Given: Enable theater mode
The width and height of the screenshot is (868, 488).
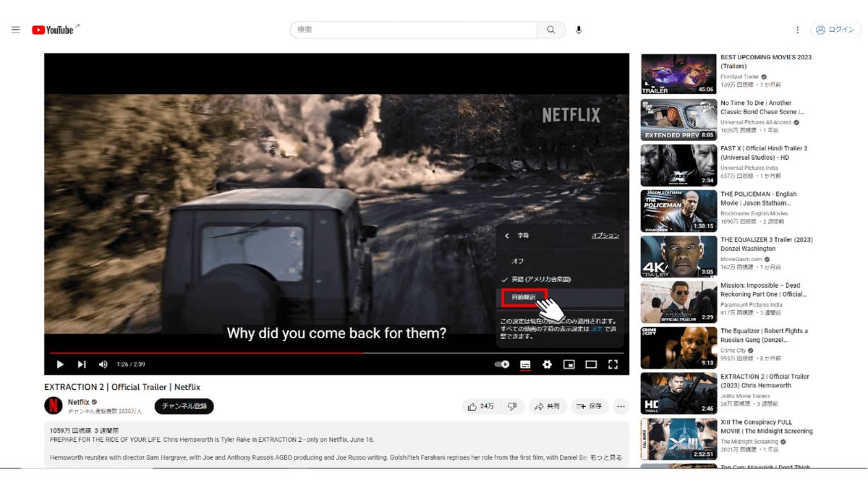Looking at the screenshot, I should (x=591, y=364).
